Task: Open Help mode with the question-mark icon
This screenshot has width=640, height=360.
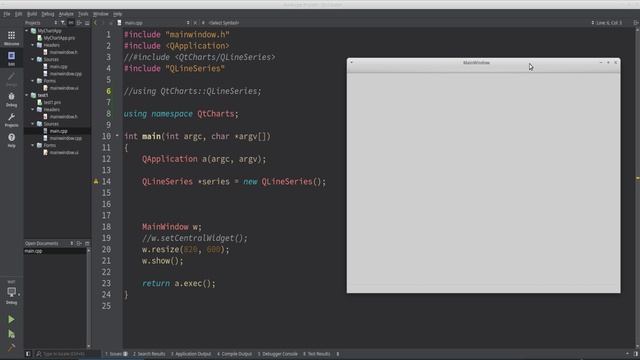Action: pyautogui.click(x=11, y=140)
